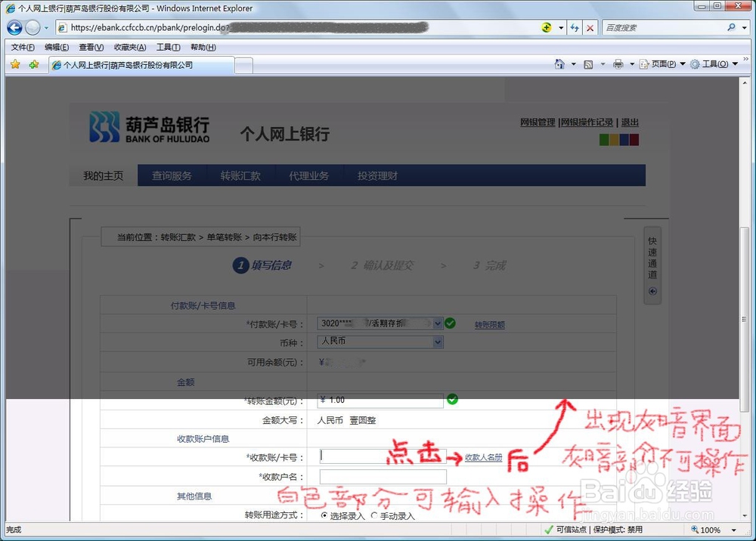756x541 pixels.
Task: Choose the red theme color swatch
Action: (x=634, y=140)
